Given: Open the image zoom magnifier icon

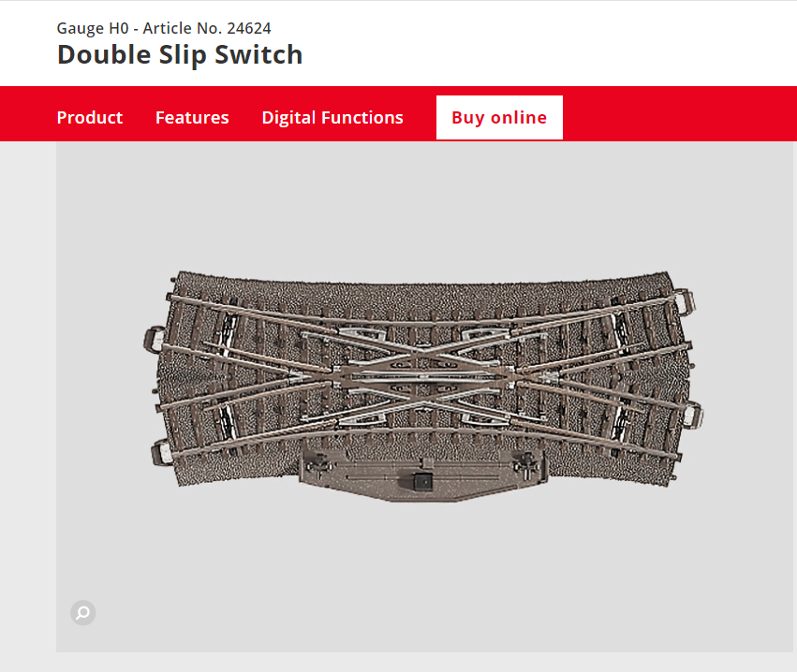Looking at the screenshot, I should [x=82, y=613].
